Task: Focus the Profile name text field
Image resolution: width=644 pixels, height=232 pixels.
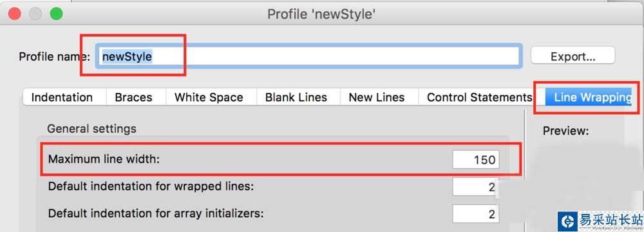Action: 309,56
